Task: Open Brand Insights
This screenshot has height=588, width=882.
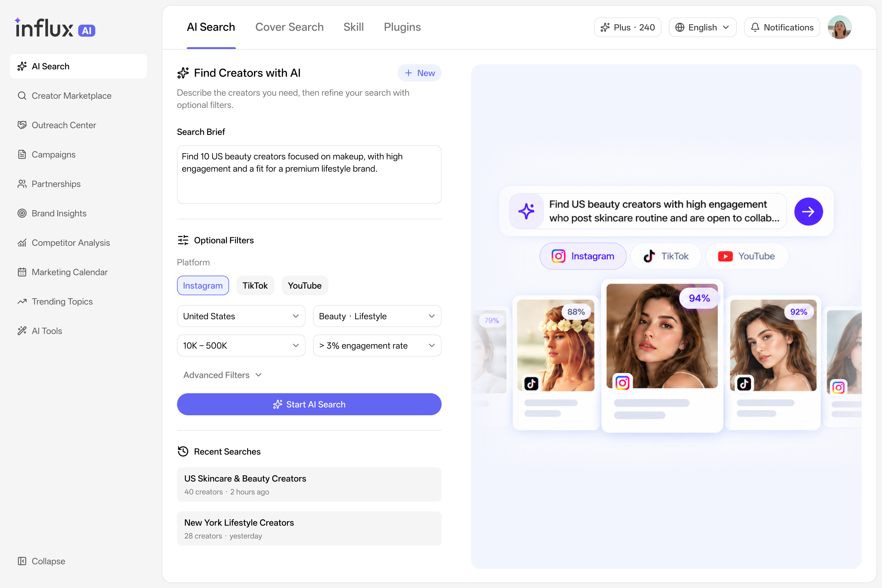Action: pyautogui.click(x=78, y=213)
